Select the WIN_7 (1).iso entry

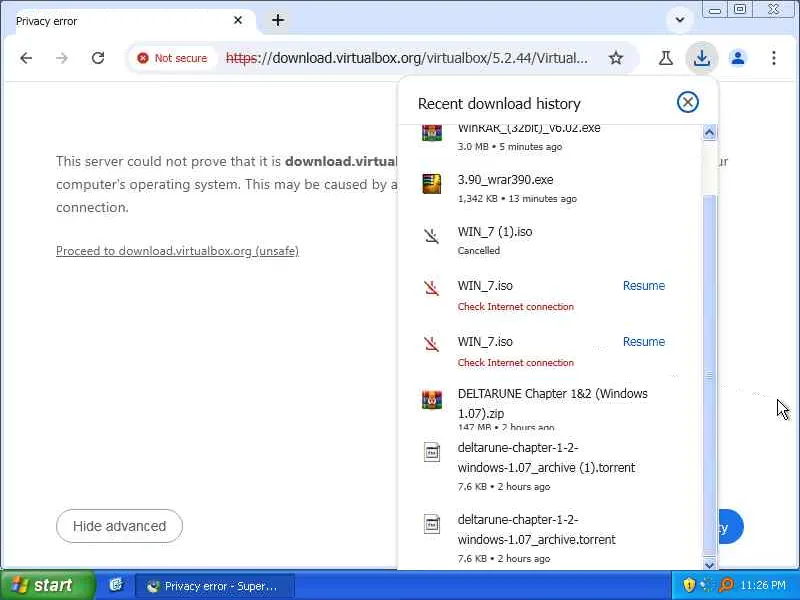tap(550, 240)
